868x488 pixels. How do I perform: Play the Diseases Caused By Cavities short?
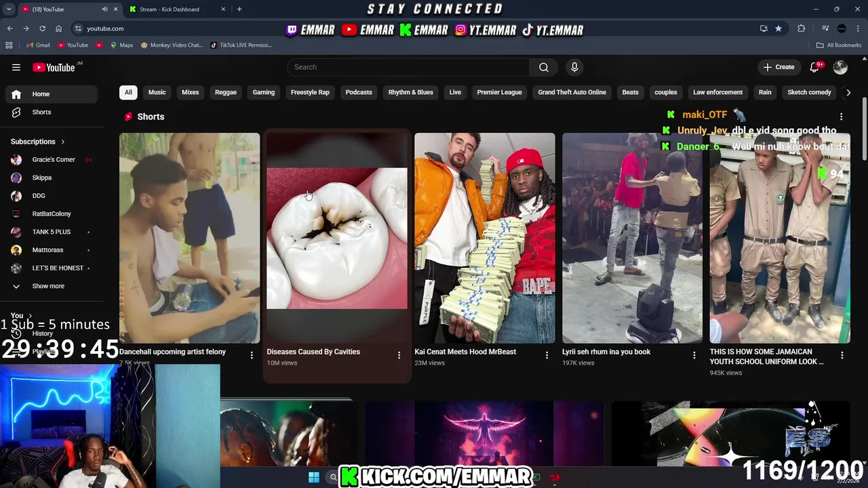click(x=337, y=238)
